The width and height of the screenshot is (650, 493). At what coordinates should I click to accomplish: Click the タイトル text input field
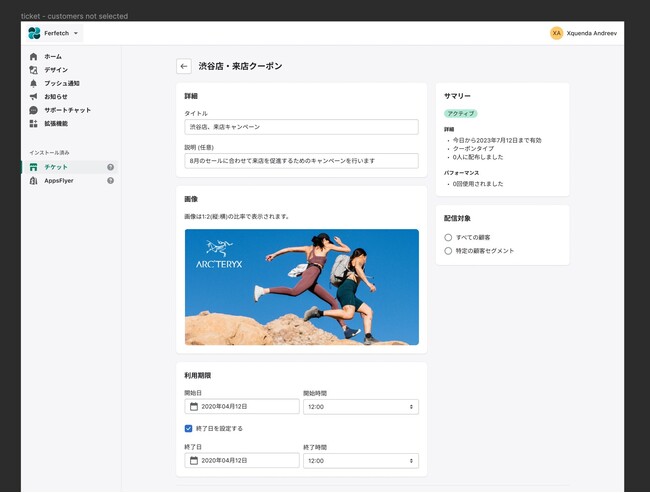pos(301,127)
